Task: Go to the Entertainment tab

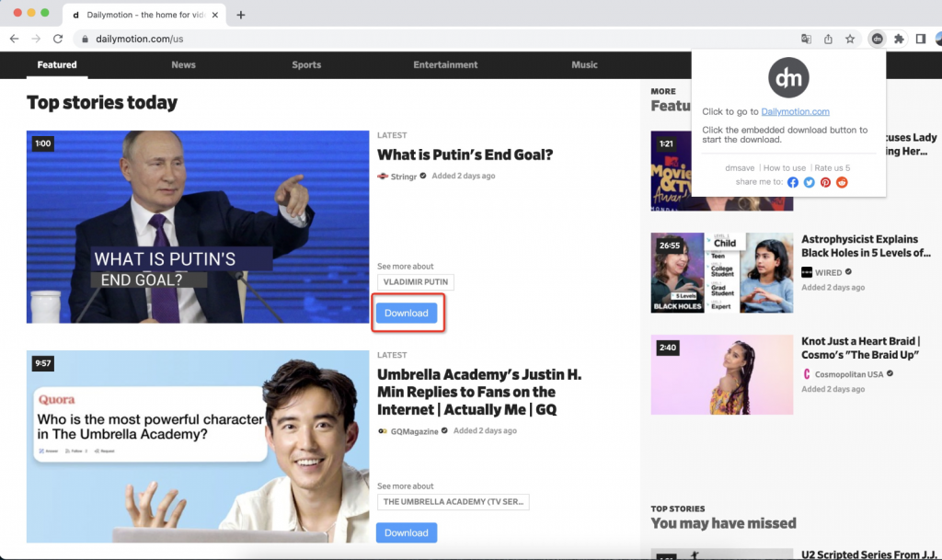Action: [445, 64]
